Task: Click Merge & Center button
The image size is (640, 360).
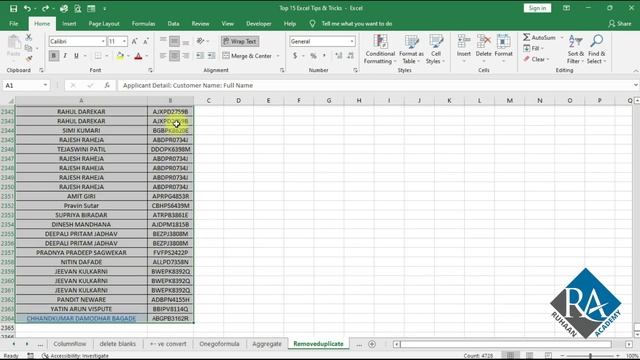Action: 247,56
